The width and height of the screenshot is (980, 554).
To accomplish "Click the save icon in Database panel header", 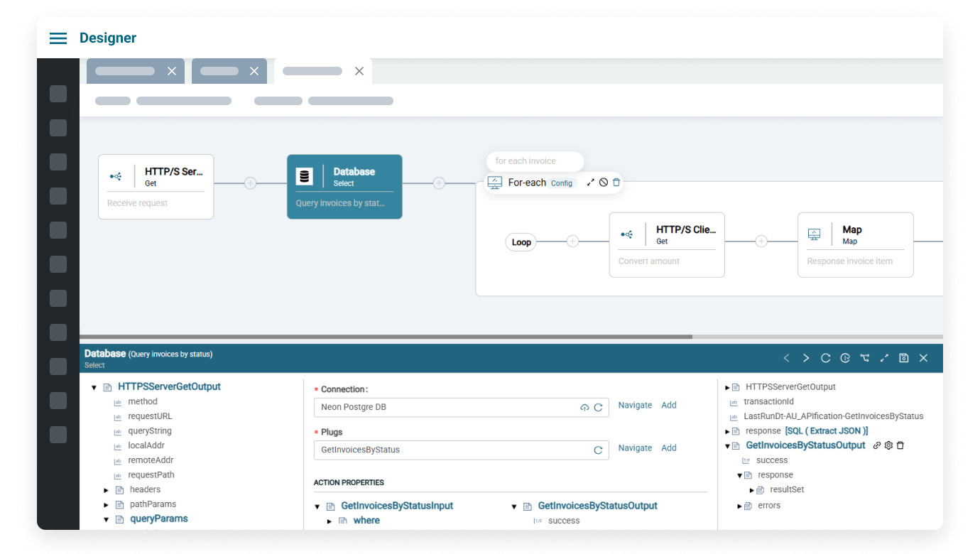I will [903, 358].
